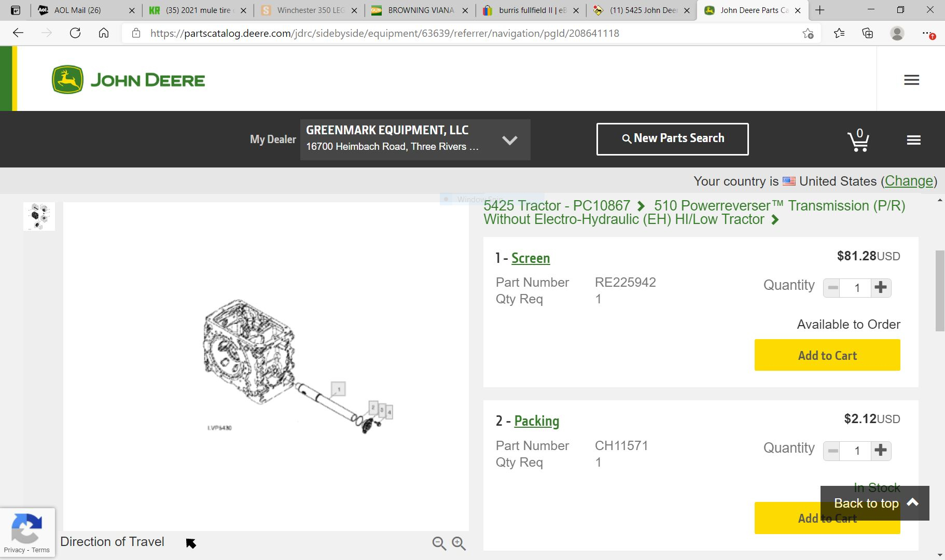Open the shopping cart
Viewport: 945px width, 560px height.
[858, 140]
